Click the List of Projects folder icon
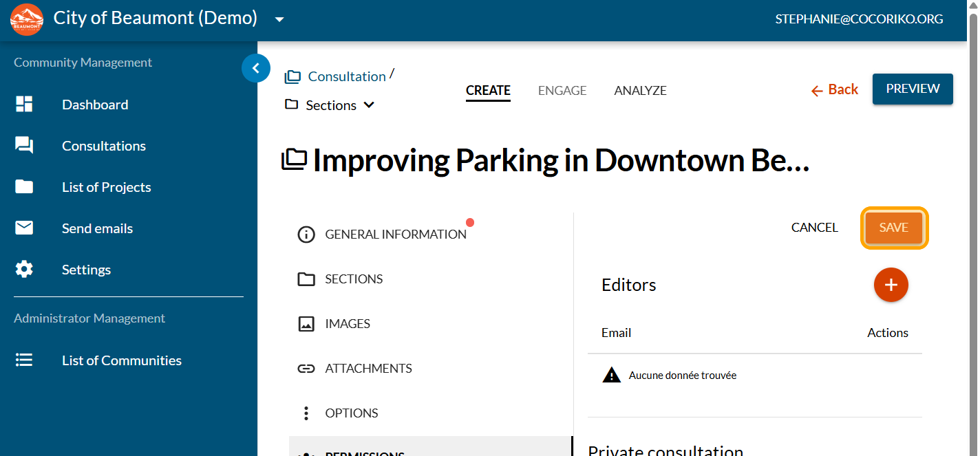This screenshot has width=980, height=456. click(x=24, y=187)
